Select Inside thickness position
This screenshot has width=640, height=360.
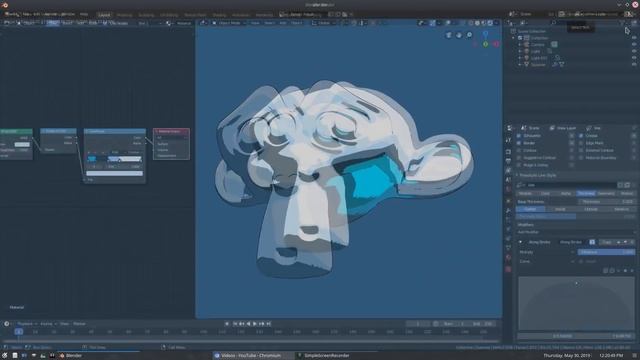coord(560,209)
